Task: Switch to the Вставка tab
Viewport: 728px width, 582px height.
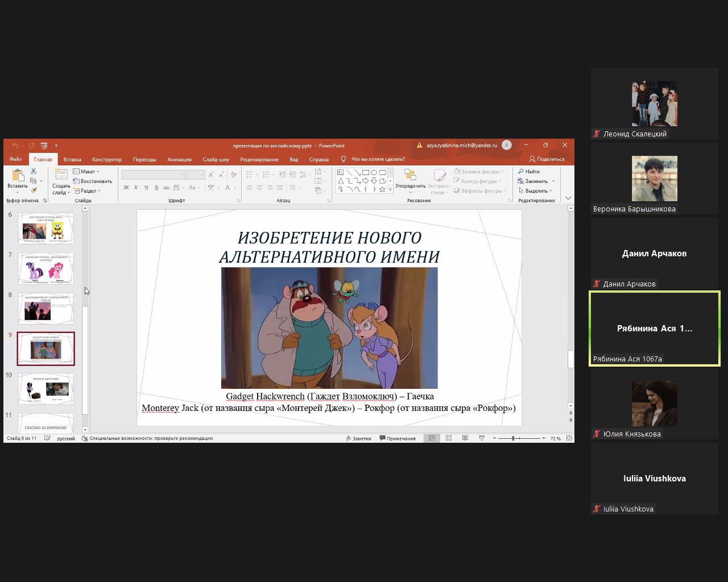Action: tap(72, 159)
